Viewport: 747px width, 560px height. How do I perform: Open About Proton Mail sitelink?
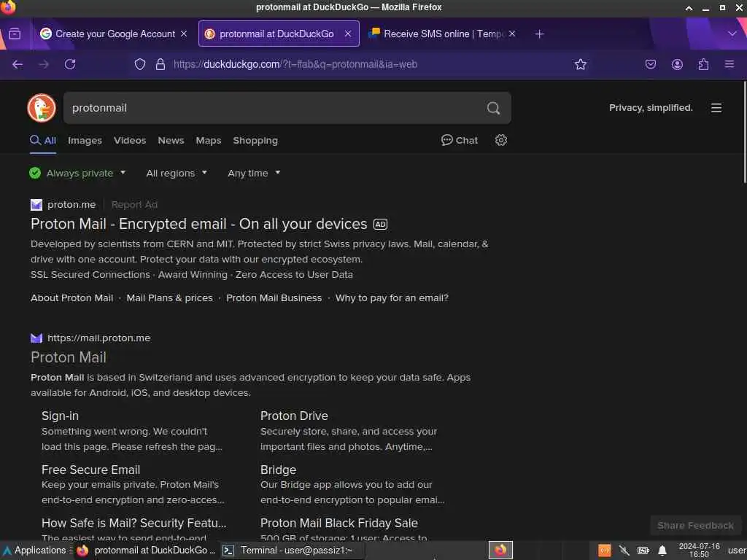pyautogui.click(x=72, y=298)
